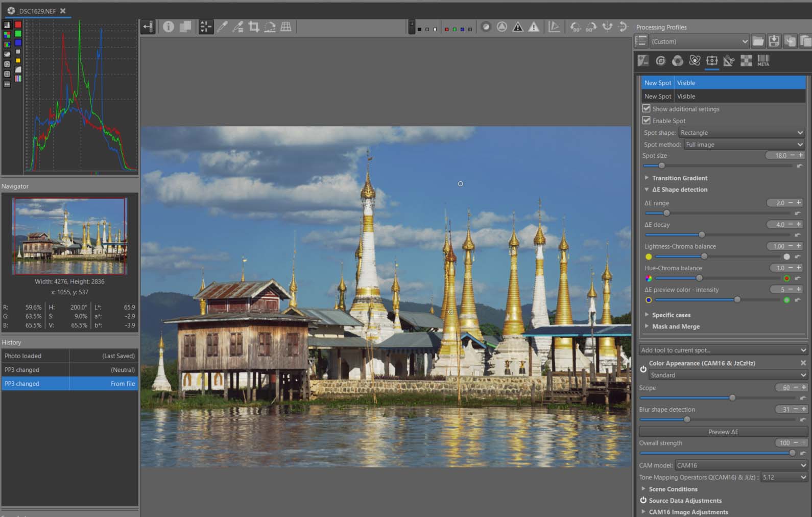Click the image info icon
The height and width of the screenshot is (517, 812).
pos(168,27)
